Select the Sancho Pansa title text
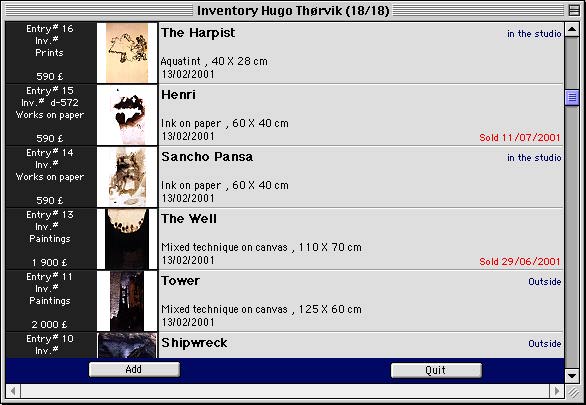Image resolution: width=586 pixels, height=405 pixels. click(x=207, y=157)
